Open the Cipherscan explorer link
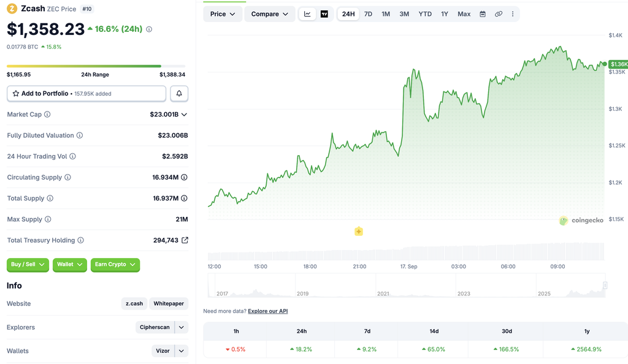Viewport: 628px width, 364px height. [x=155, y=327]
